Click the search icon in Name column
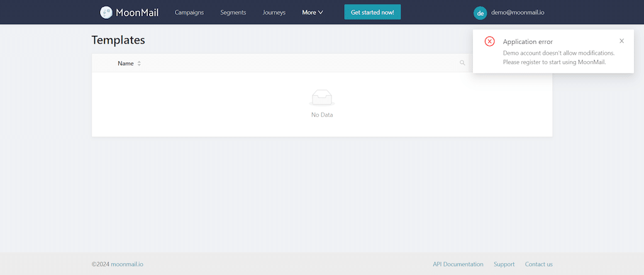Image resolution: width=644 pixels, height=275 pixels. tap(462, 63)
